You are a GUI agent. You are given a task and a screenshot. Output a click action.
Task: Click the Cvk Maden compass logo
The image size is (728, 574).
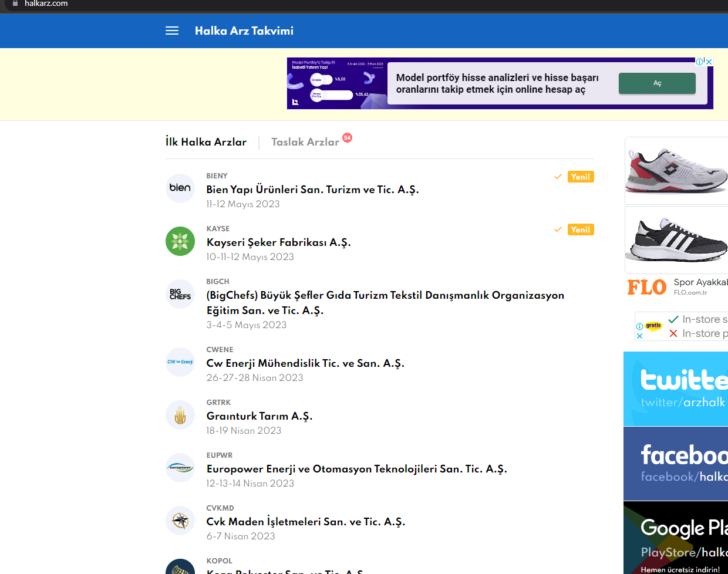click(180, 521)
